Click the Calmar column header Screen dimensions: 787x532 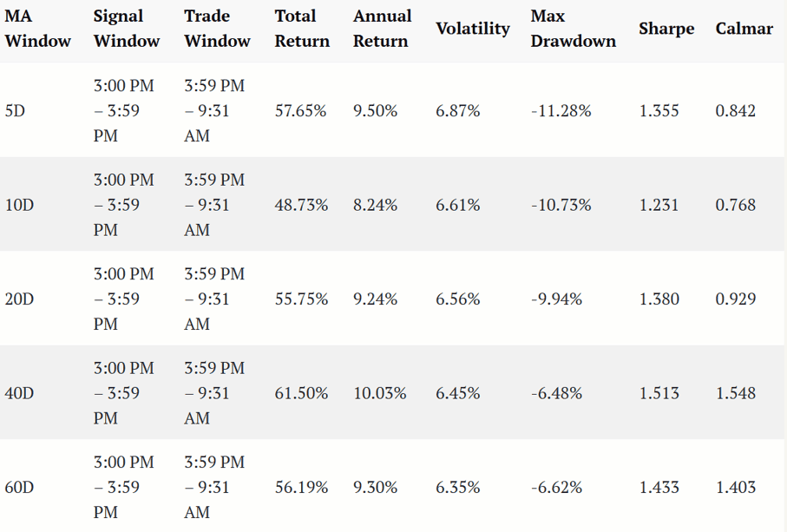pyautogui.click(x=744, y=29)
